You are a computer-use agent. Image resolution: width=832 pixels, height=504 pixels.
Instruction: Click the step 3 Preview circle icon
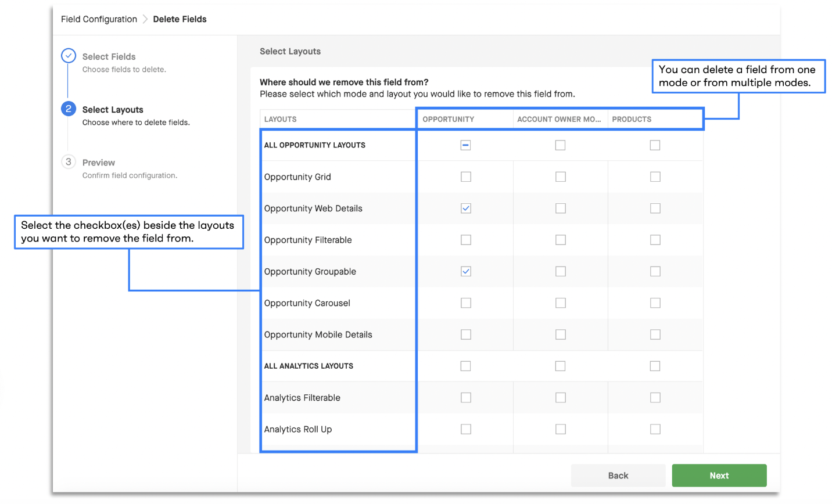pyautogui.click(x=69, y=161)
